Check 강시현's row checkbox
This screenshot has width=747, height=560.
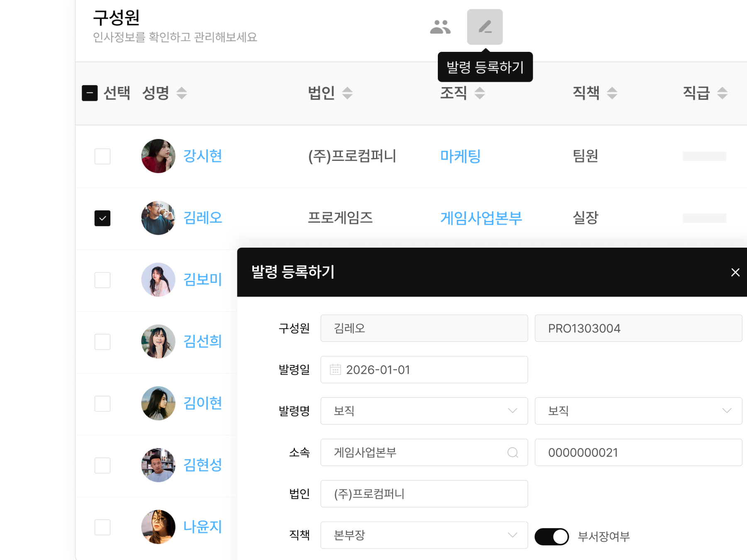(x=102, y=156)
